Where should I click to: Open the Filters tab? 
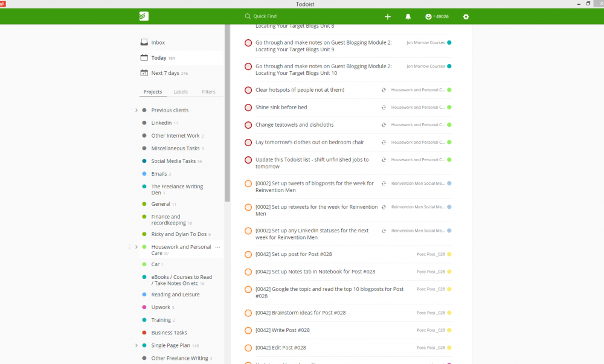[208, 92]
